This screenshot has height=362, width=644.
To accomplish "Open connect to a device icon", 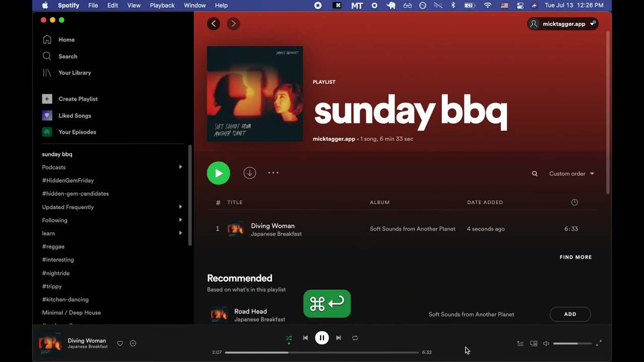I will click(x=534, y=343).
